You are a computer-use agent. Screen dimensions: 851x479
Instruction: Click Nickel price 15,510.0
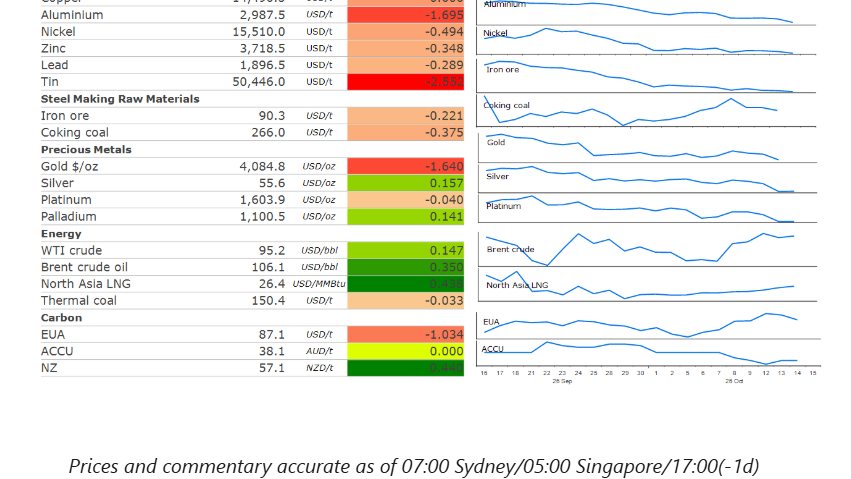[258, 31]
